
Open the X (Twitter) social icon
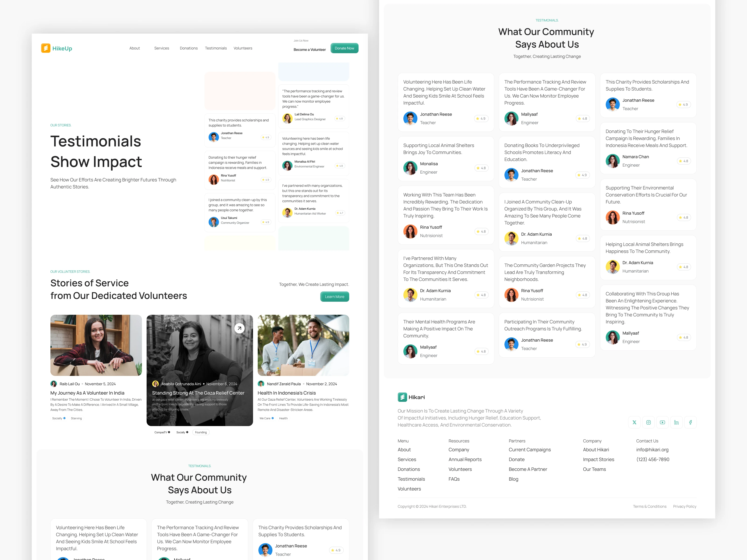[634, 422]
